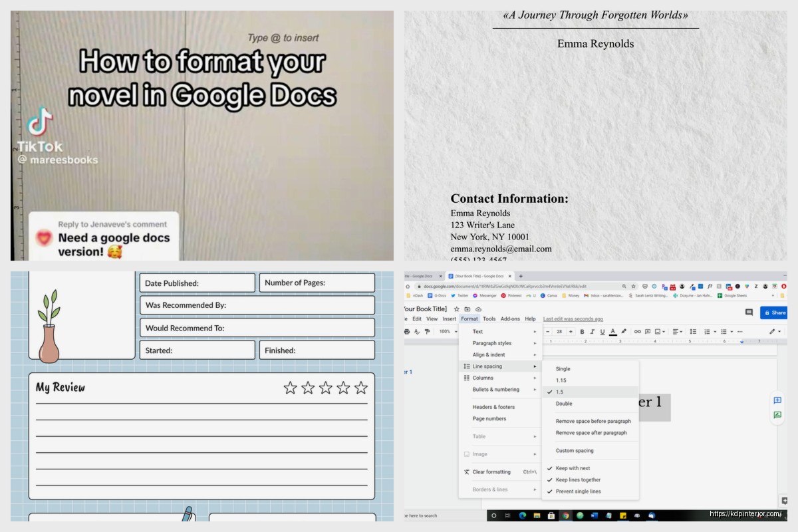Click the Bold formatting icon
The image size is (798, 532).
tap(582, 331)
